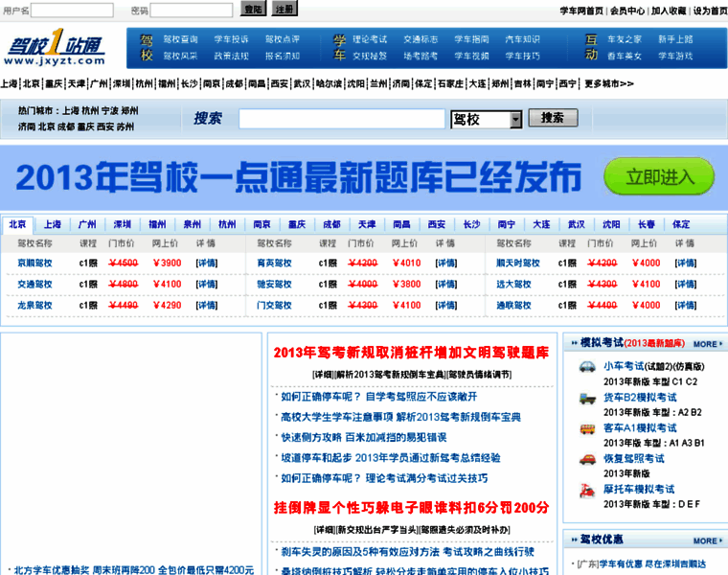Image resolution: width=728 pixels, height=575 pixels.
Task: Open the 恢复驾照考试 link
Action: (x=634, y=459)
